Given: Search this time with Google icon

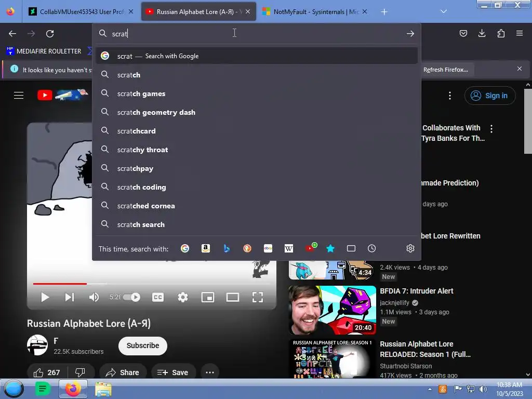Looking at the screenshot, I should (x=185, y=248).
